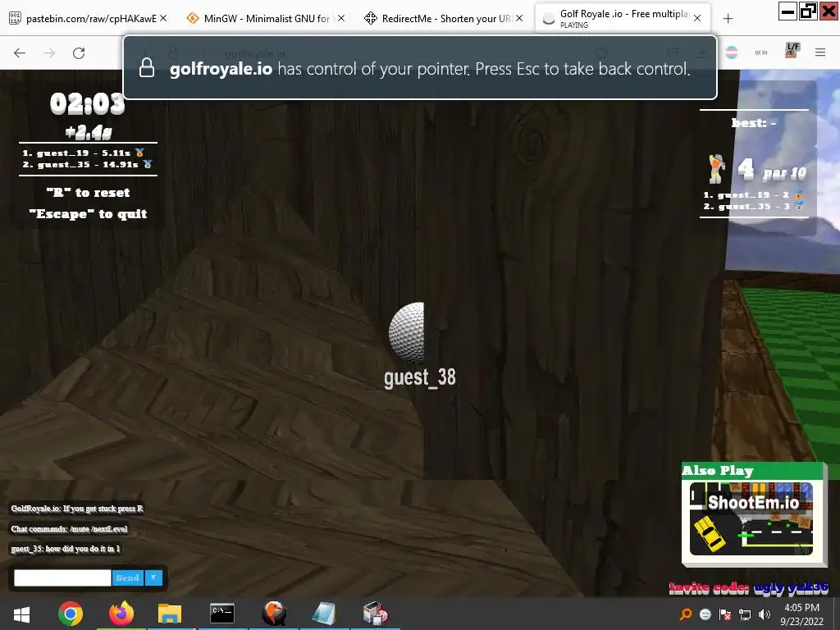
Task: Reload the current page
Action: 79,53
